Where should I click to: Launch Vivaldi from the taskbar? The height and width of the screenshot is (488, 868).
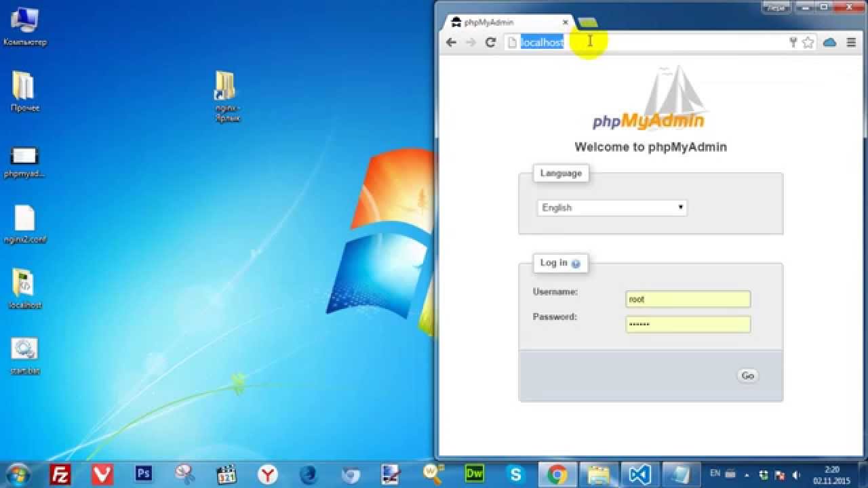click(x=102, y=474)
